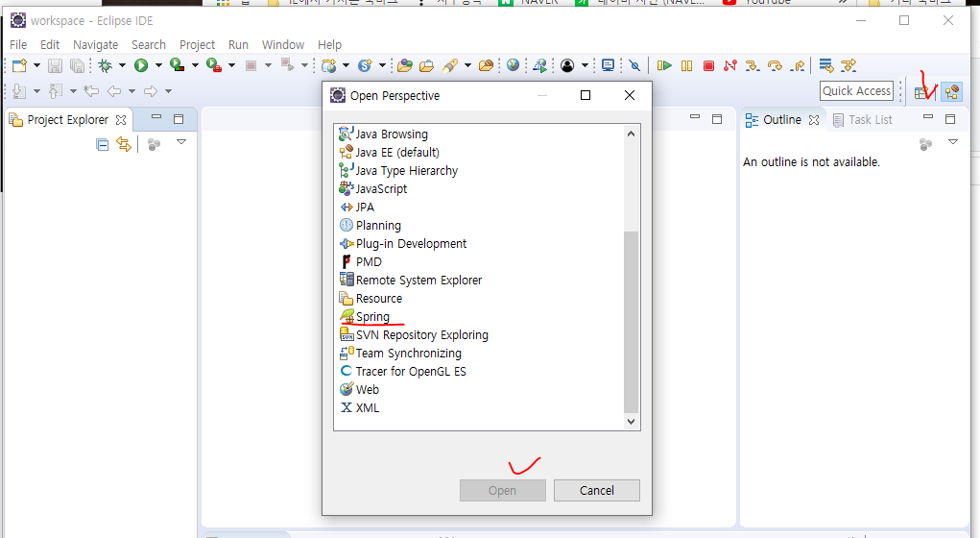Click the Skip All Breakpoints icon

coord(635,65)
